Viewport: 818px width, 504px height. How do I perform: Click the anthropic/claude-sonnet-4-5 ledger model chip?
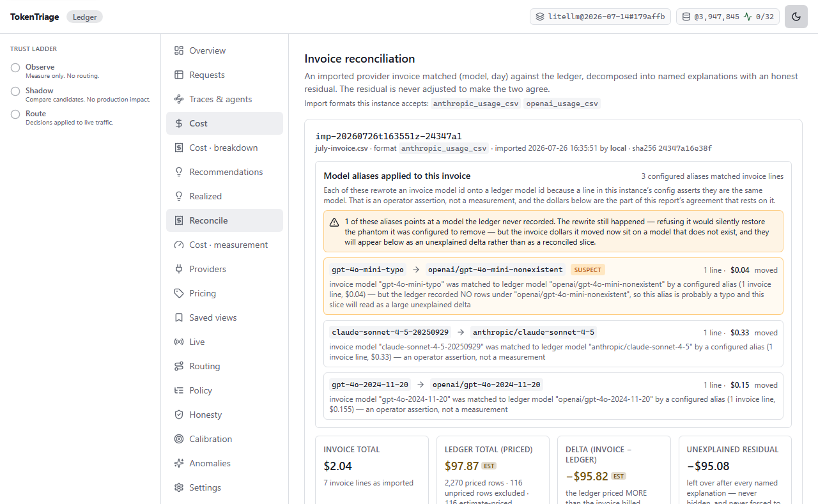(534, 332)
